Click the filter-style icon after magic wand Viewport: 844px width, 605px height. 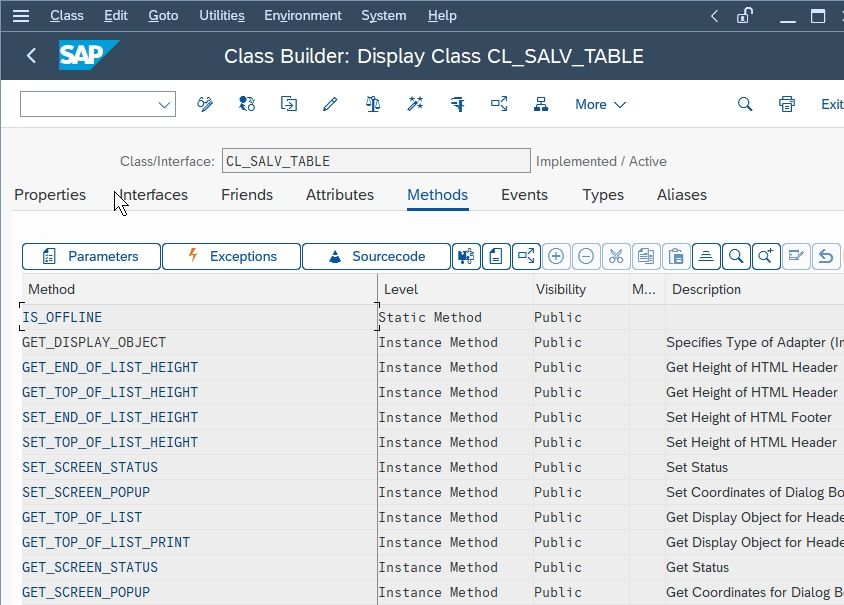[x=457, y=104]
